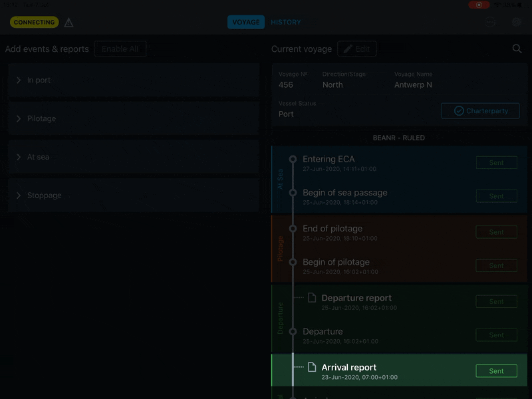Select the Entering ECA timeline marker
Viewport: 532px width, 399px height.
[x=293, y=160]
